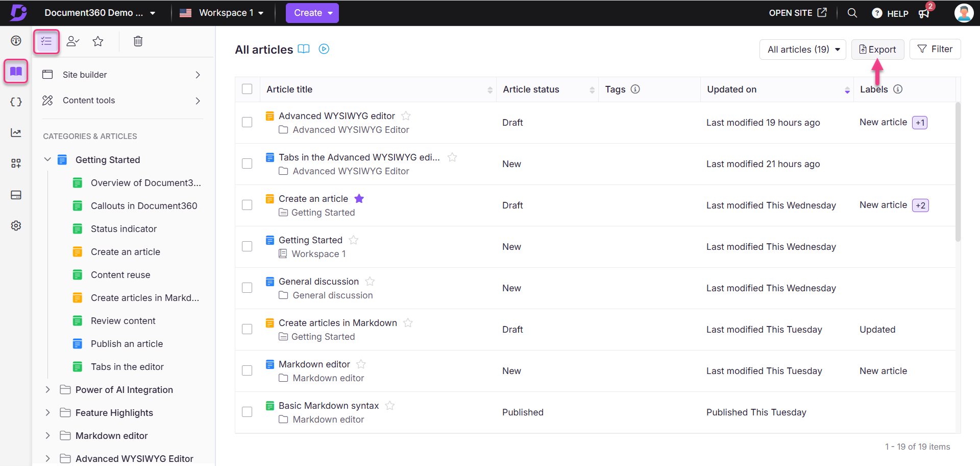The height and width of the screenshot is (466, 980).
Task: Select the All articles list icon
Action: click(46, 41)
